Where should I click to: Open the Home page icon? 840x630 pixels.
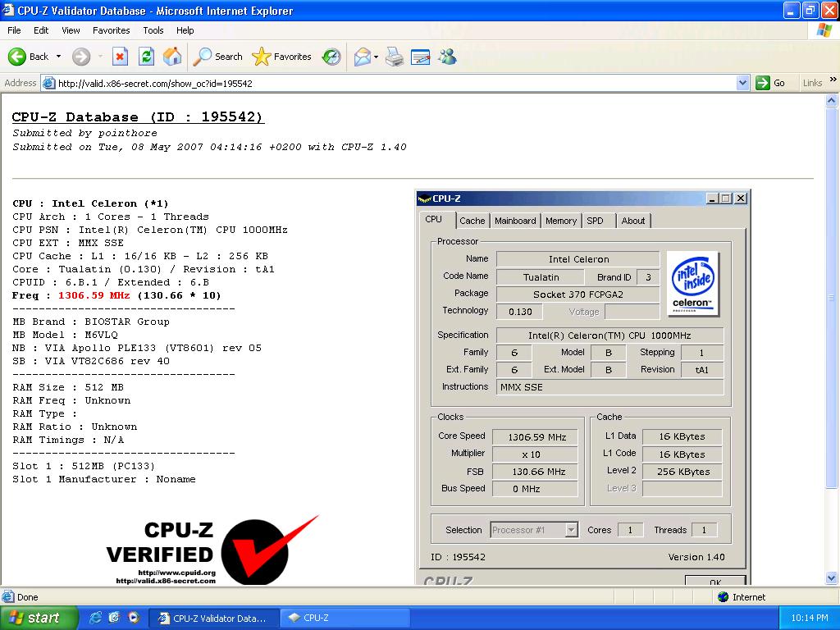172,57
